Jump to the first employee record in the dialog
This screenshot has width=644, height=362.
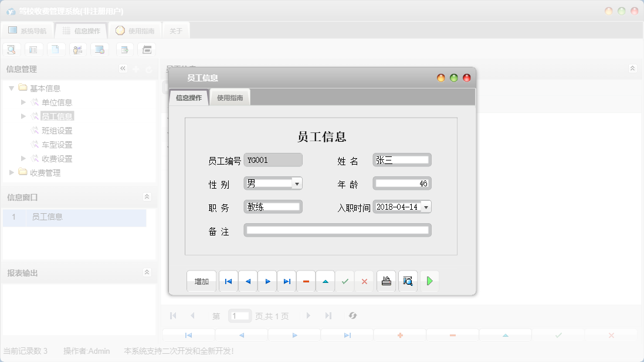tap(228, 282)
